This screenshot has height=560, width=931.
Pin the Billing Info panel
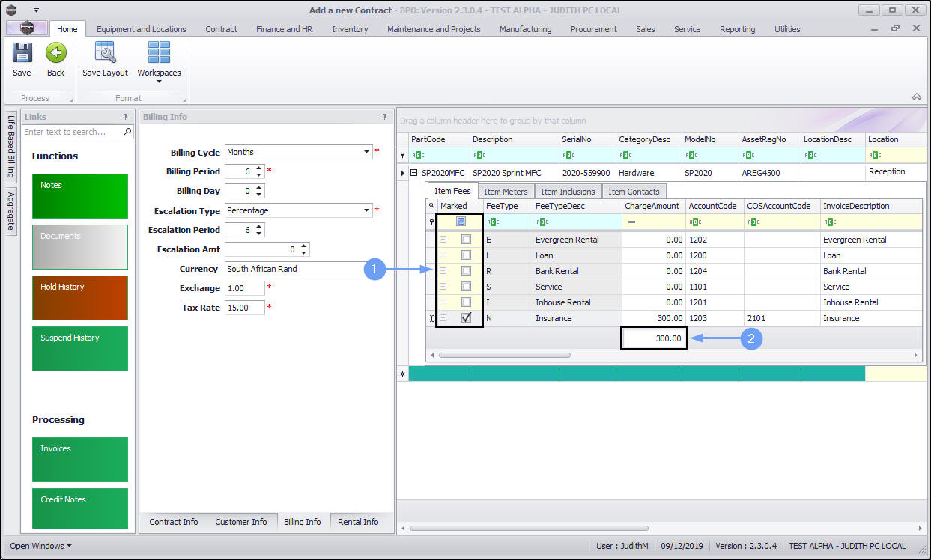coord(385,117)
